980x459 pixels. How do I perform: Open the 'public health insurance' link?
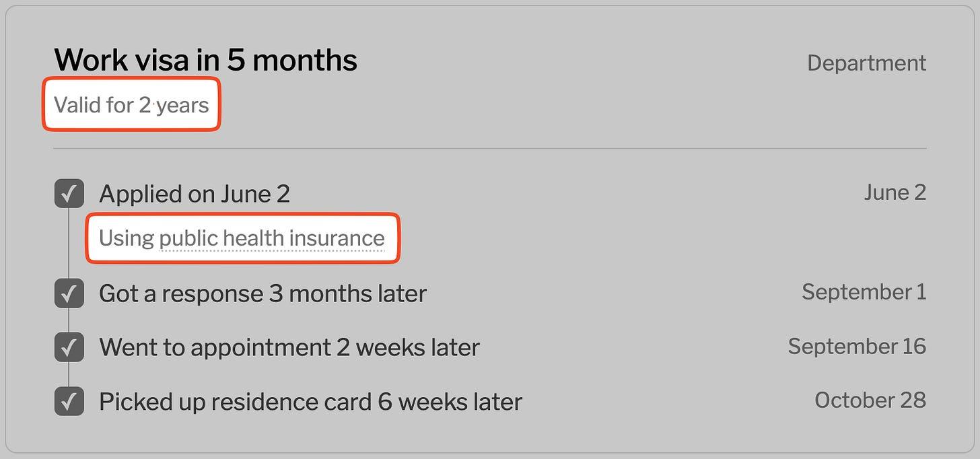pos(271,238)
